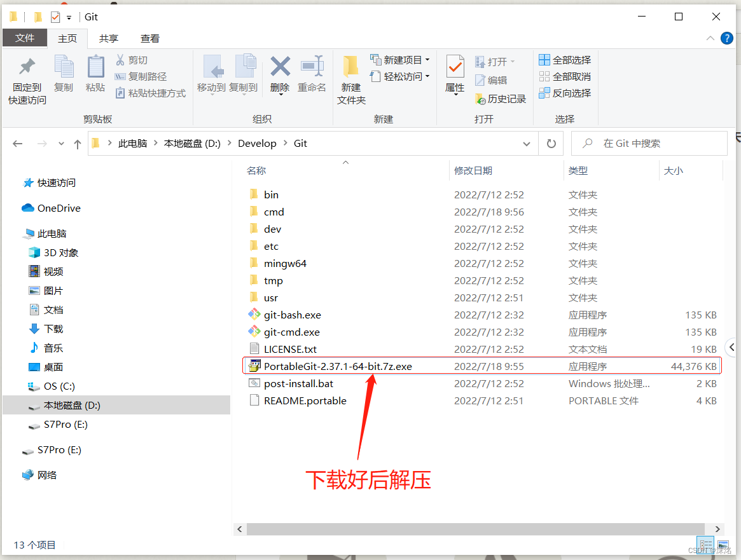Click Select None (全部取消)
Image resolution: width=741 pixels, height=560 pixels.
click(565, 76)
